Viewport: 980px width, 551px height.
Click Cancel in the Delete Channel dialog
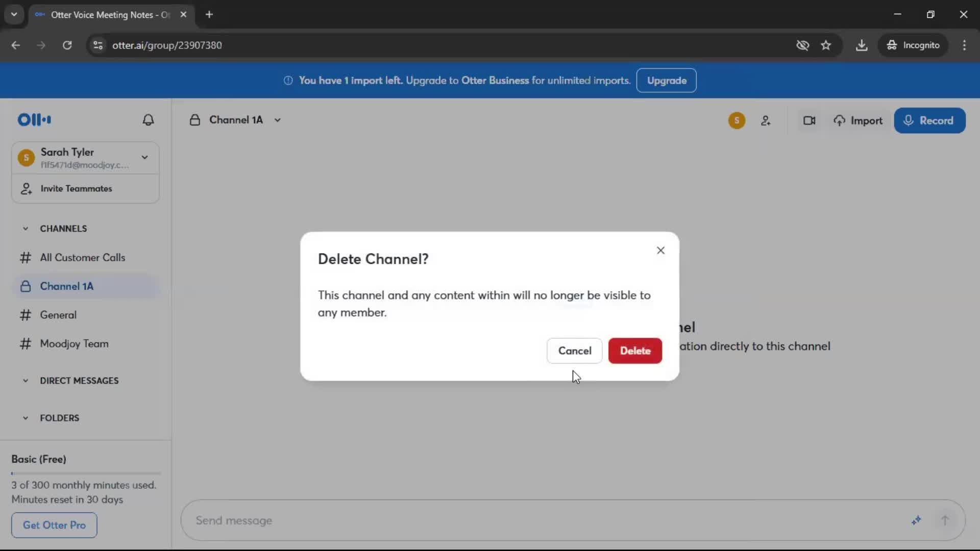(x=574, y=351)
